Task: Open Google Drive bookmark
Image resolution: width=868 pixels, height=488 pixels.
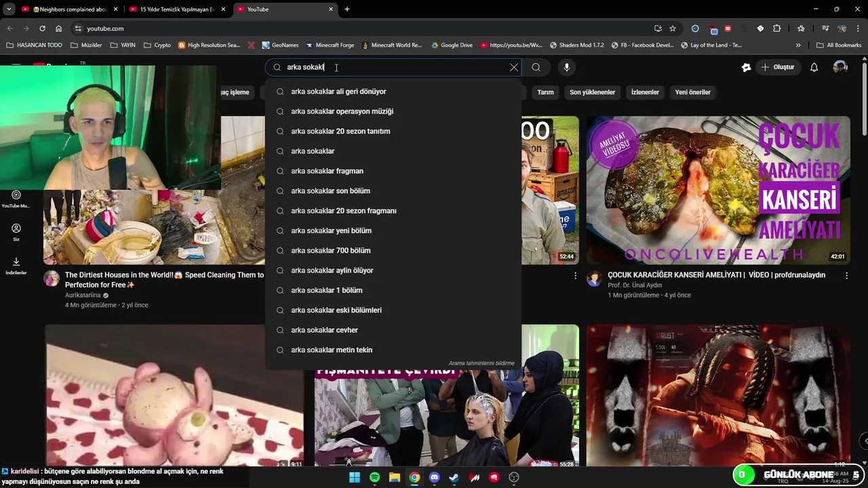Action: coord(452,45)
